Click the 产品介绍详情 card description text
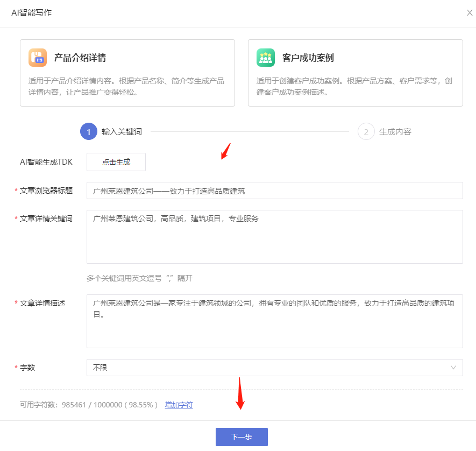This screenshot has width=476, height=451. tap(126, 87)
